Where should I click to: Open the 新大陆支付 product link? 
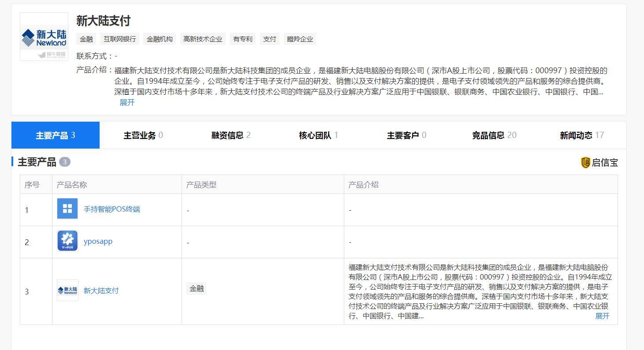click(101, 290)
